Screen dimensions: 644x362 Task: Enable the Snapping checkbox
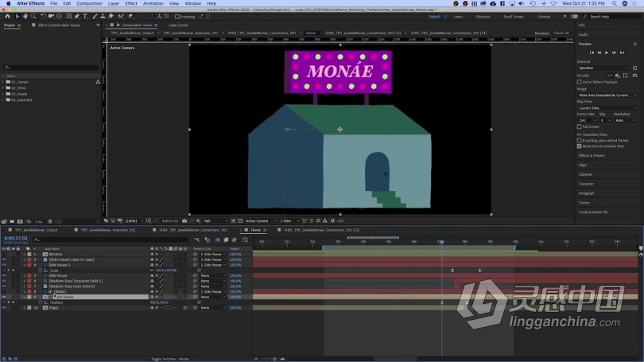177,17
